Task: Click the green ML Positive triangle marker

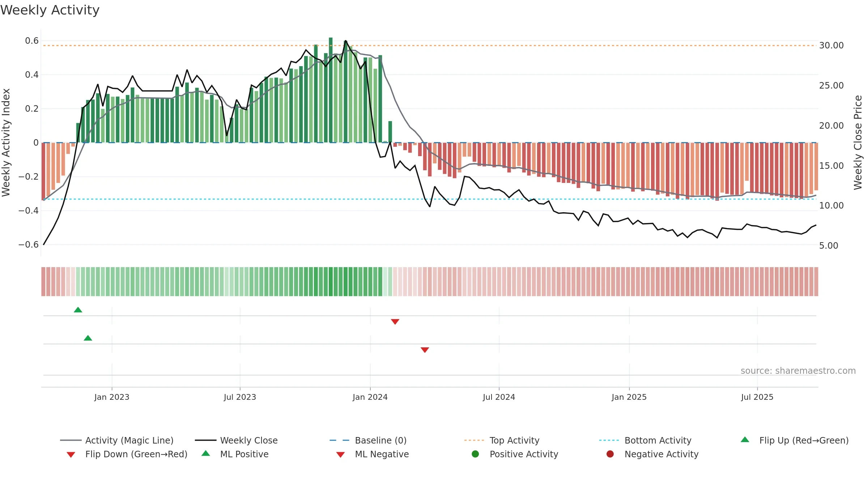Action: tap(88, 338)
